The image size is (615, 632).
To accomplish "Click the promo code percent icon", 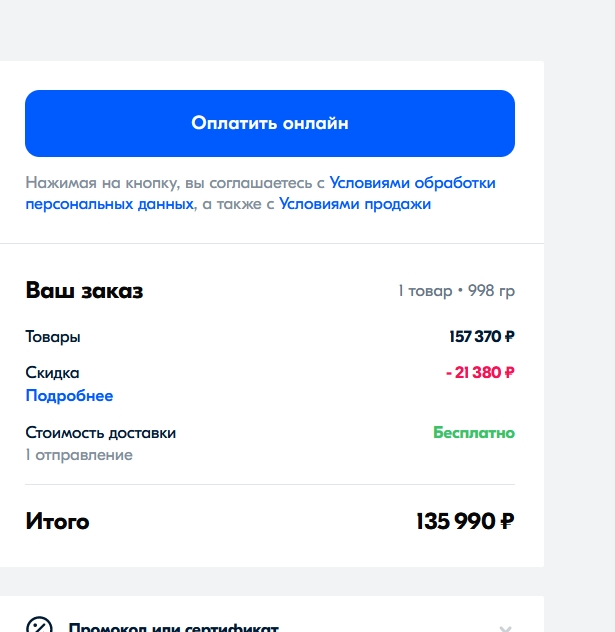I will [39, 626].
